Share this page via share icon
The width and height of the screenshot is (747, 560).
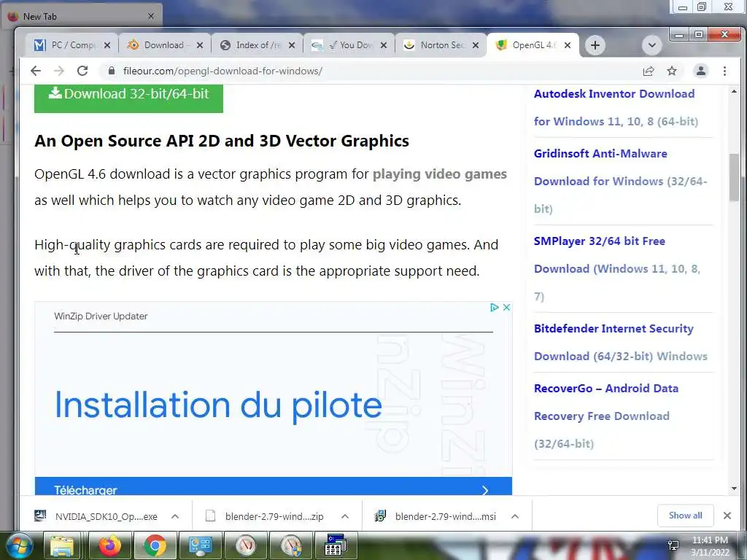649,71
